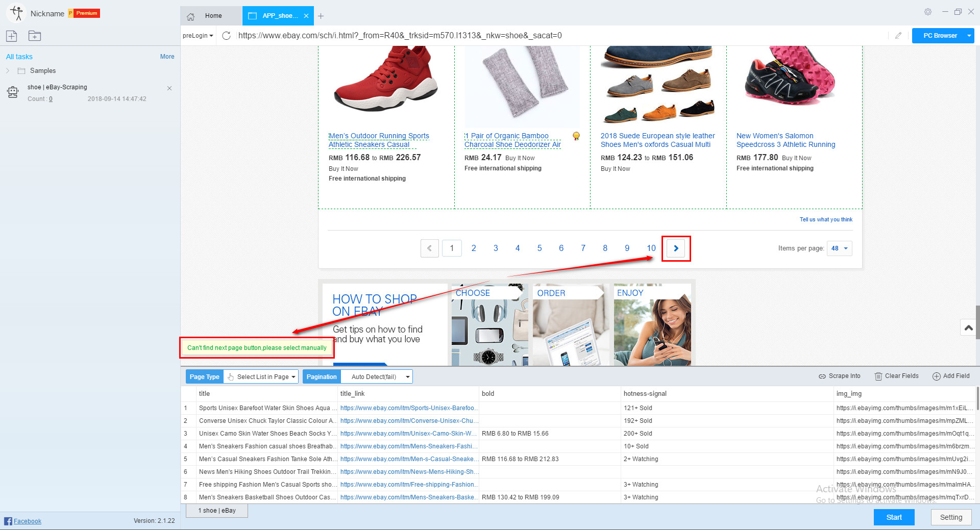
Task: Create a new folder with the folder-plus icon
Action: (x=35, y=36)
